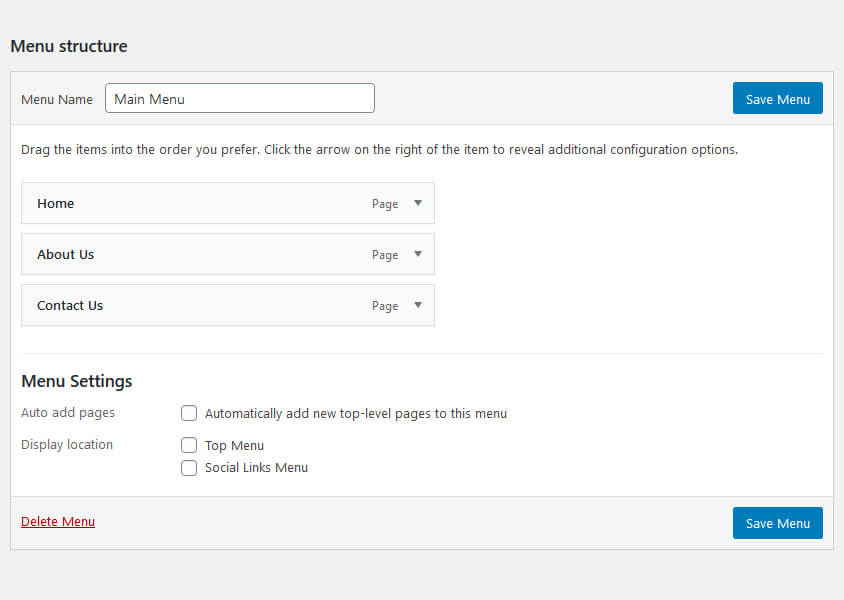Click the arrow icon on the Home item
Image resolution: width=844 pixels, height=600 pixels.
coord(418,203)
